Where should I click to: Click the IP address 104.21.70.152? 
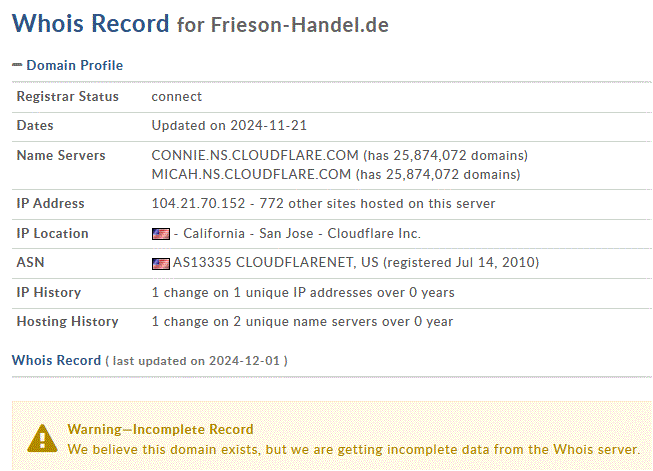(198, 204)
